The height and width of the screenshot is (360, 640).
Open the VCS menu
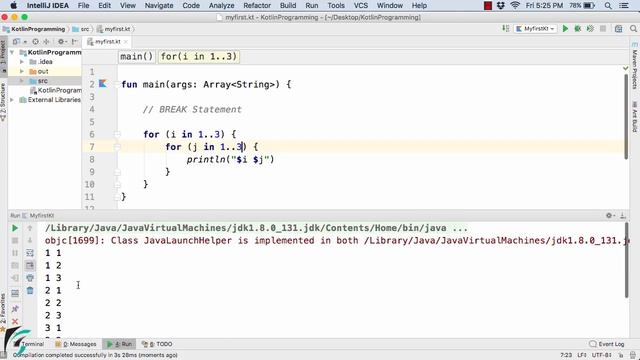click(360, 5)
